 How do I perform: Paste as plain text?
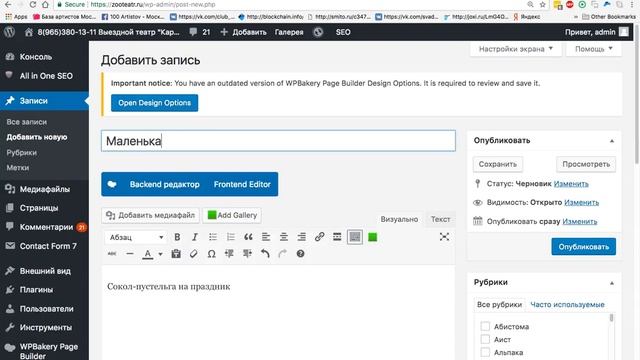click(x=176, y=254)
